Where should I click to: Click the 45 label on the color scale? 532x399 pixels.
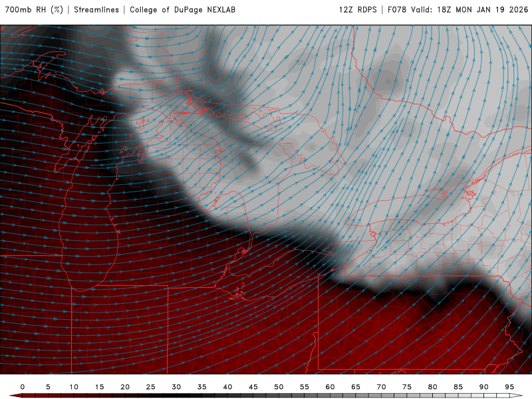click(253, 387)
